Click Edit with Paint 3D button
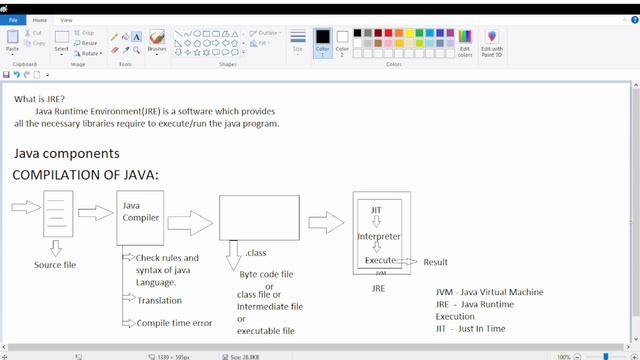This screenshot has height=360, width=640. click(x=492, y=43)
